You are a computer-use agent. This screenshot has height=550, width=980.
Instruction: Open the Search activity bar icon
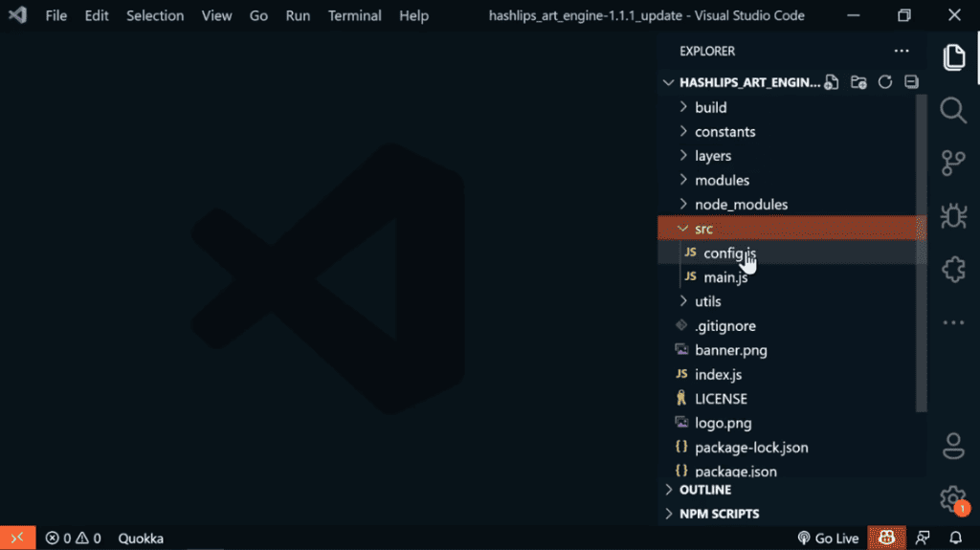[954, 111]
